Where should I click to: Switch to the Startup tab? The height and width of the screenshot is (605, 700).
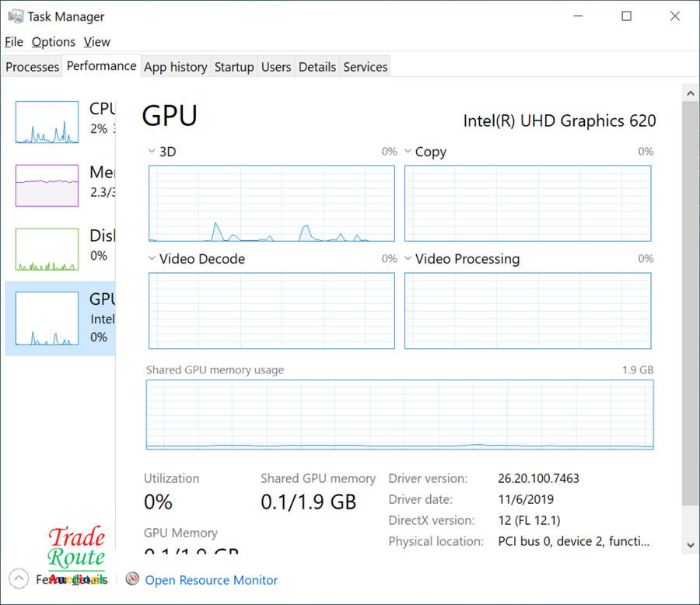point(234,67)
